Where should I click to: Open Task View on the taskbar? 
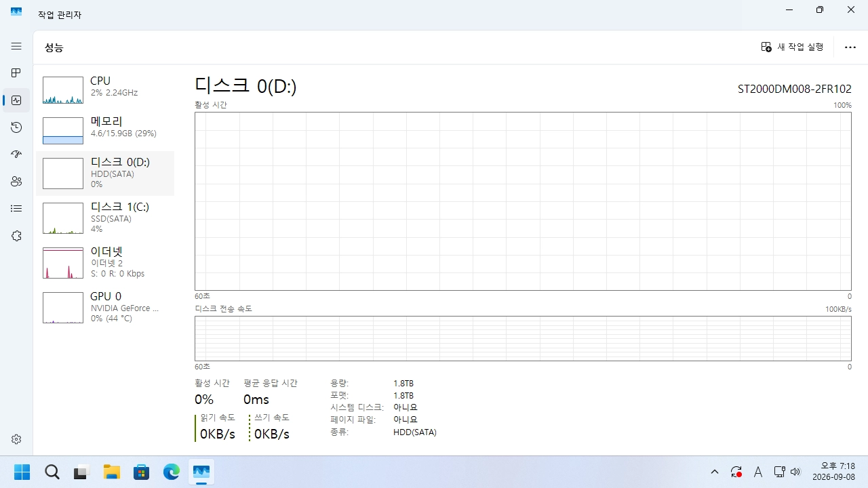click(81, 472)
